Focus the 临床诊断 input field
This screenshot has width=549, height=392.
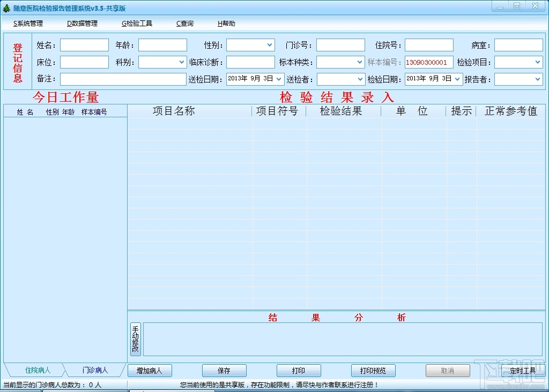tap(250, 62)
